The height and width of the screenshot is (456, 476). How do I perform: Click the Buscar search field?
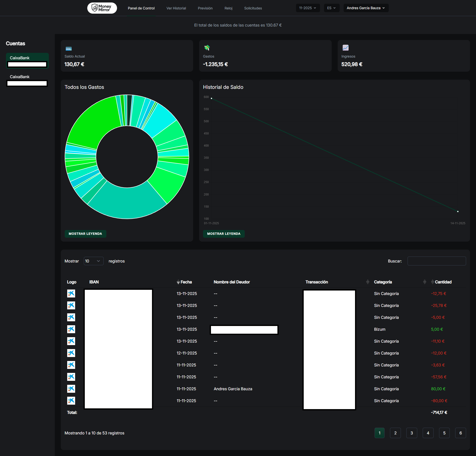pos(437,261)
